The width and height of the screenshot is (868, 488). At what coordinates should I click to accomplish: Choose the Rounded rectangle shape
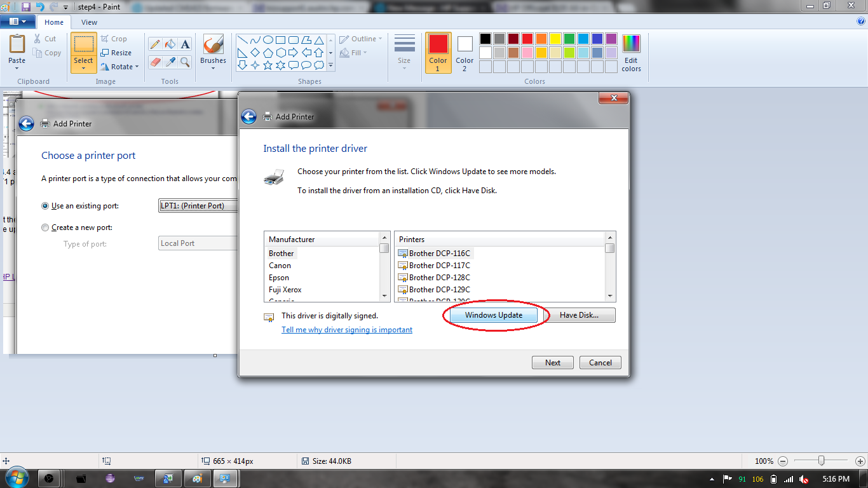[x=293, y=39]
